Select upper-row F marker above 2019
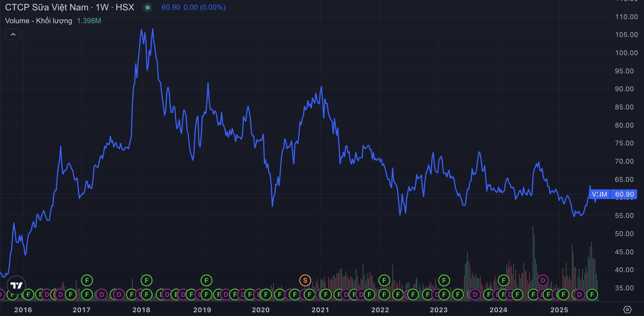The image size is (644, 316). point(206,280)
